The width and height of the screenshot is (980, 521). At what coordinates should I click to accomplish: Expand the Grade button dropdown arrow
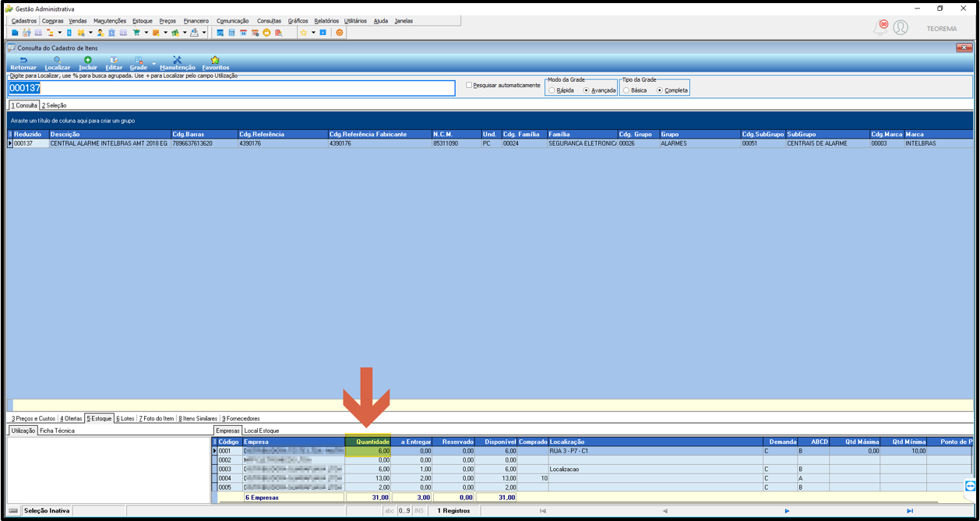click(x=153, y=63)
